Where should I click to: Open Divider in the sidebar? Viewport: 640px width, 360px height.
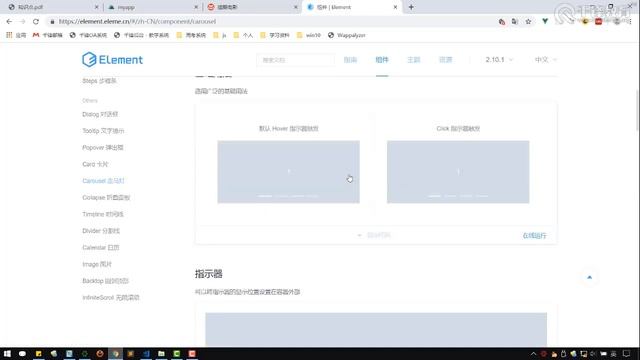pos(101,231)
